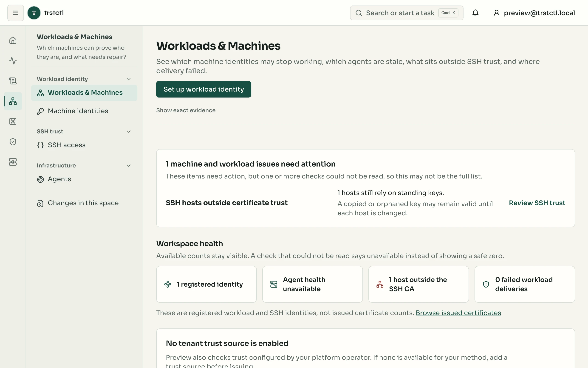Click the SSH access braces icon
Image resolution: width=588 pixels, height=368 pixels.
pyautogui.click(x=40, y=145)
